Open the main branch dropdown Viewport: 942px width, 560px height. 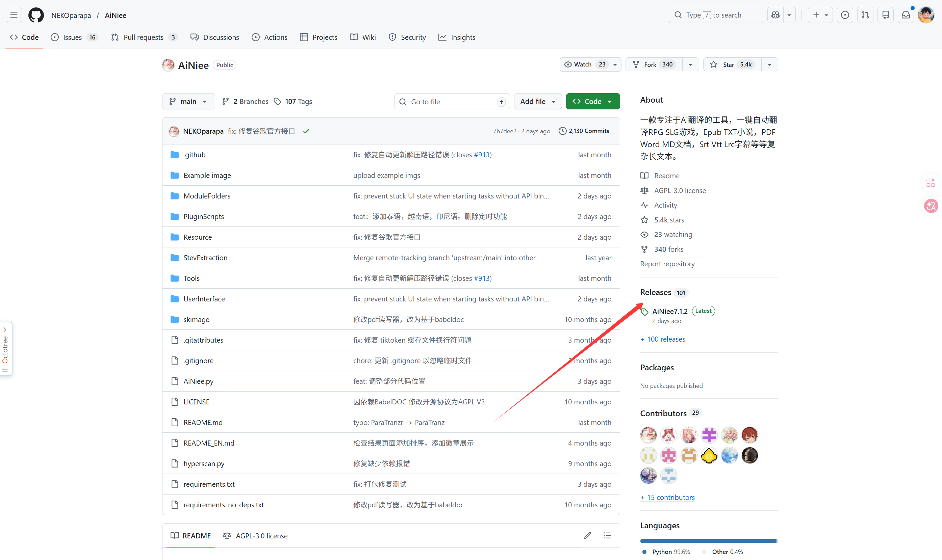click(188, 102)
